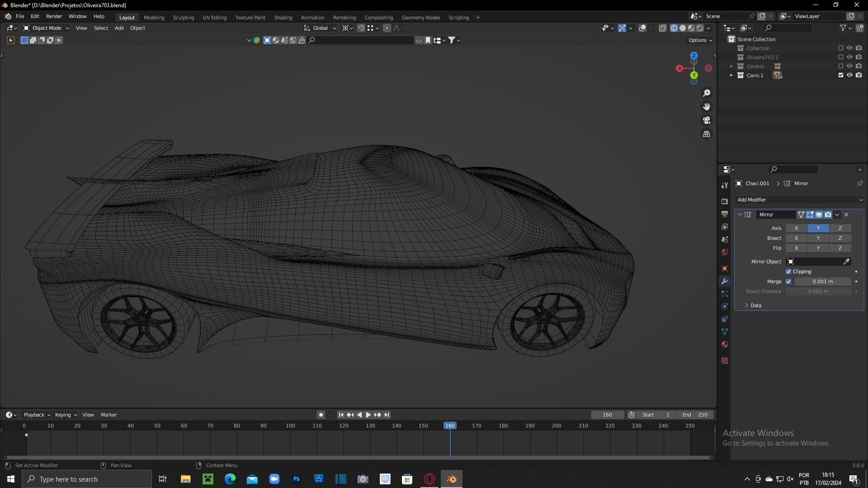Open the viewport Options dropdown
The width and height of the screenshot is (868, 488).
(700, 40)
